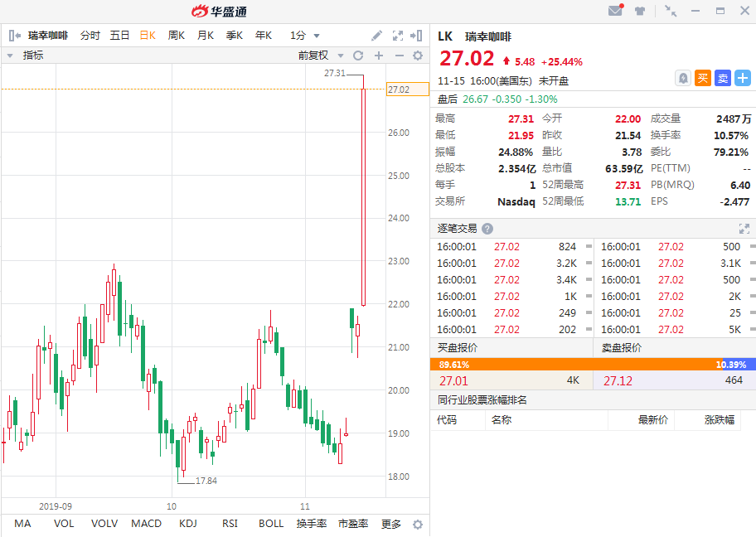
Task: Click the 27.02 price label on axis
Action: (x=407, y=89)
